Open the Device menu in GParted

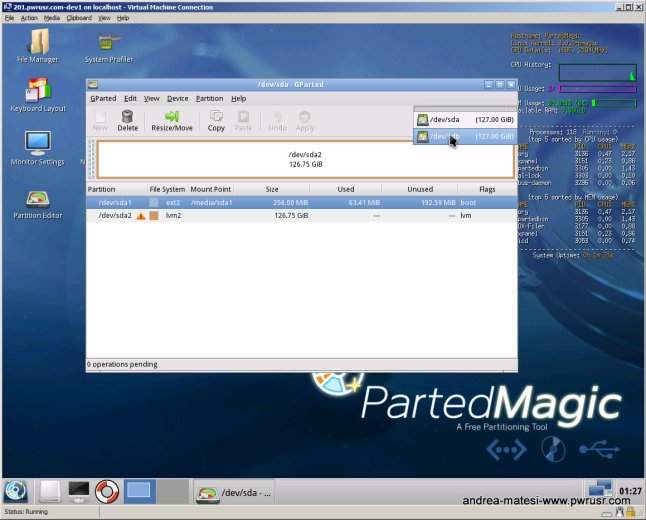[178, 98]
